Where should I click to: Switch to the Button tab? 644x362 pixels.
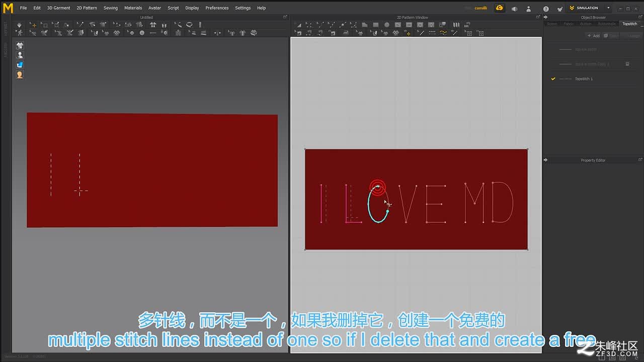[x=586, y=24]
